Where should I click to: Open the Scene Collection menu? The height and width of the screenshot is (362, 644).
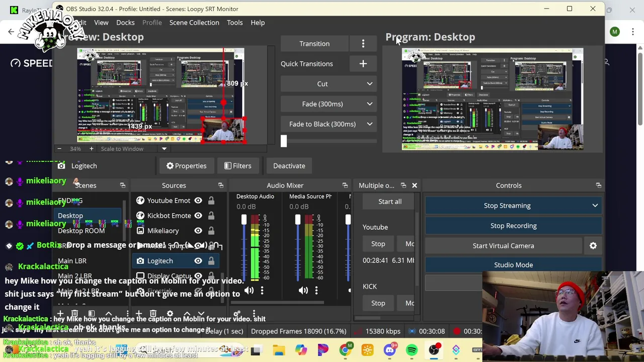(x=194, y=23)
